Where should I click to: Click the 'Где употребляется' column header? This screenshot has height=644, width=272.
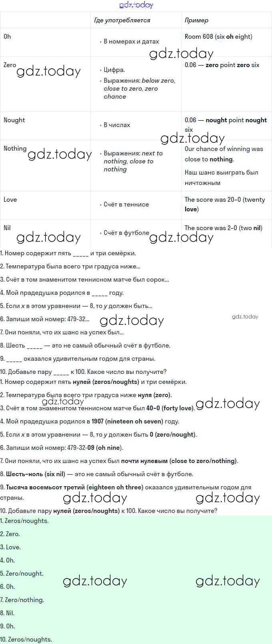(x=122, y=20)
